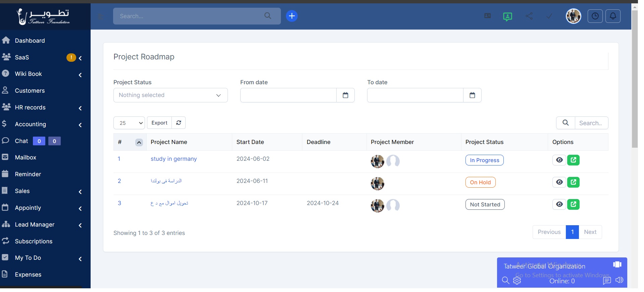Click the clock timer icon in header
Image resolution: width=644 pixels, height=292 pixels.
pos(595,16)
